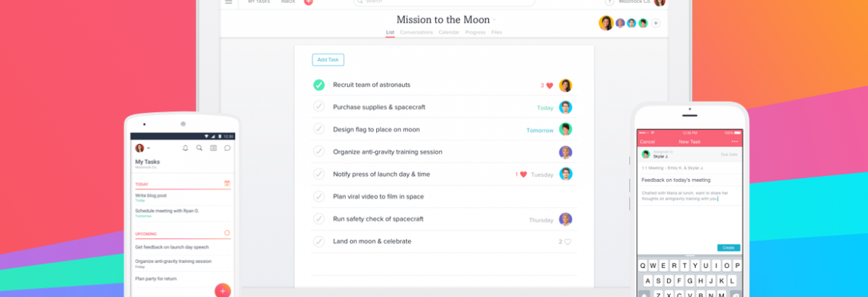Tap the search magnifier in My Tasks
This screenshot has width=868, height=297.
[x=200, y=148]
